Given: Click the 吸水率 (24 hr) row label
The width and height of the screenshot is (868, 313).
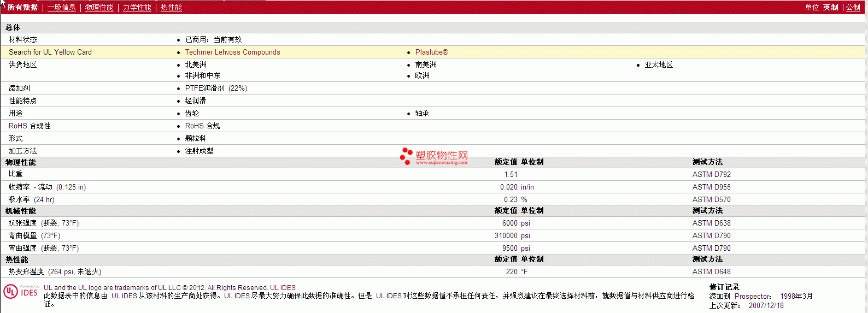Looking at the screenshot, I should click(32, 199).
